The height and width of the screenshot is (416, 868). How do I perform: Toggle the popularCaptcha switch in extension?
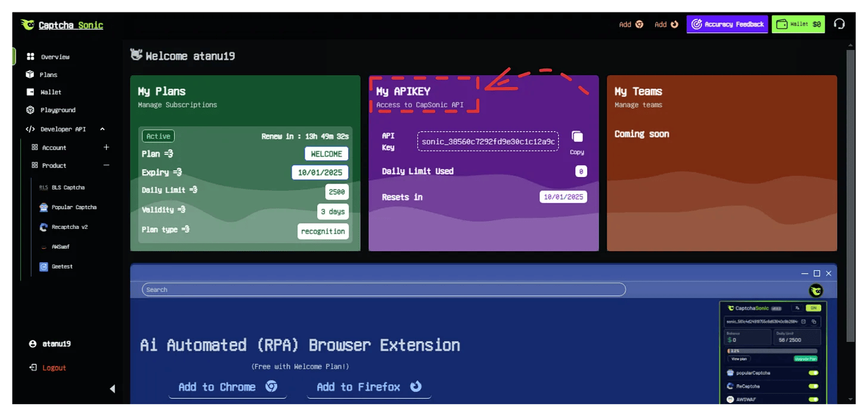[813, 373]
